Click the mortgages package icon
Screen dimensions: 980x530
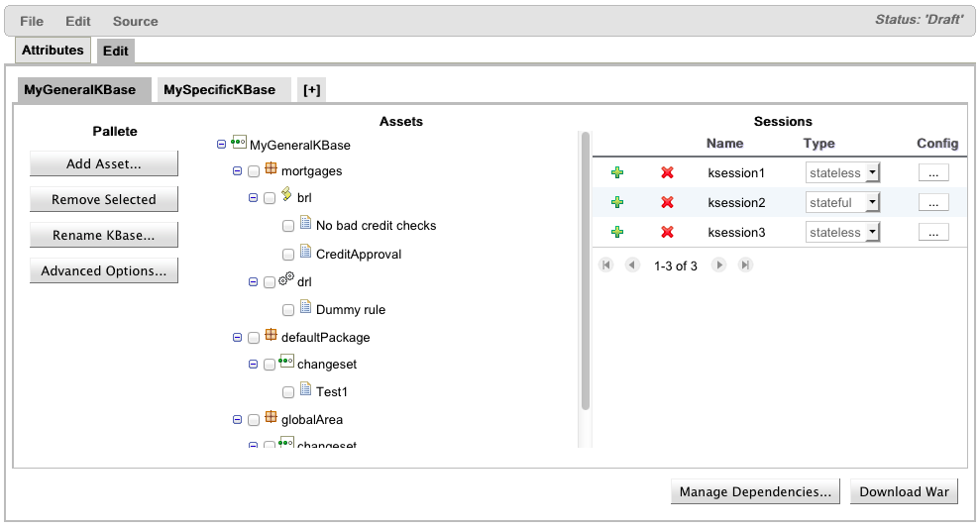tap(271, 170)
